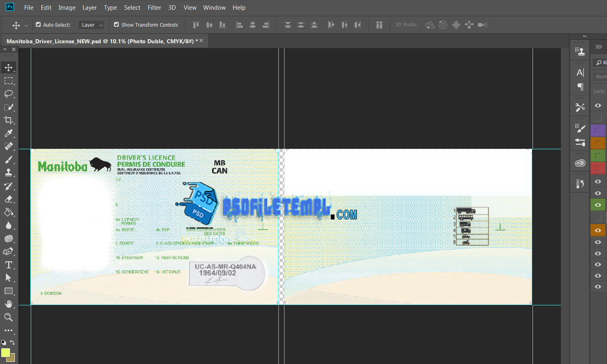The height and width of the screenshot is (364, 607).
Task: Reset default foreground and background colors
Action: 3,342
